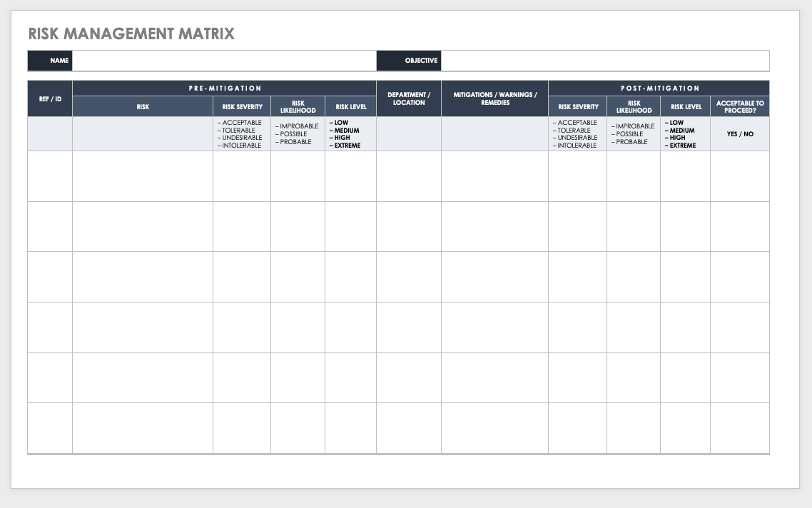Click the Objective input field
Viewport: 812px width, 508px height.
tap(605, 61)
